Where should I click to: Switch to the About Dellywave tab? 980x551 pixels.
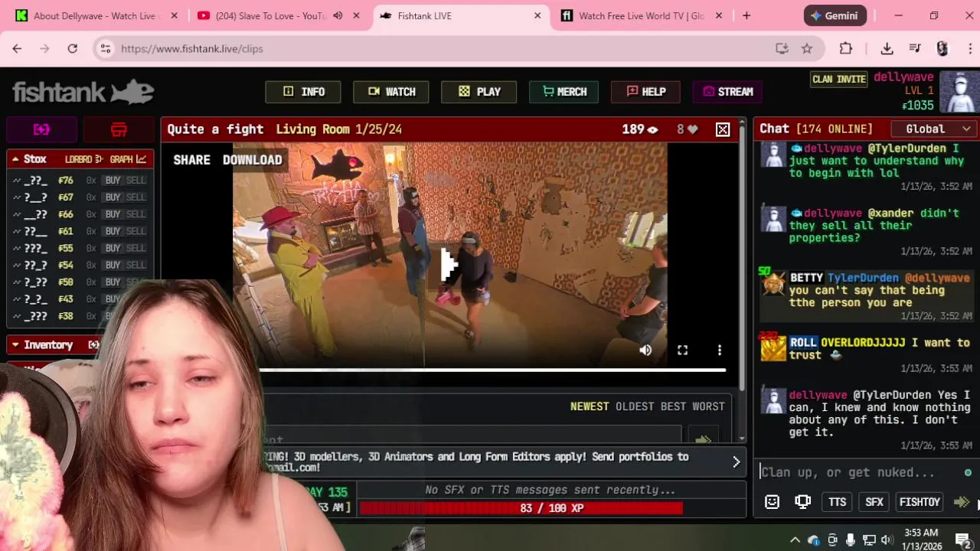(x=96, y=15)
